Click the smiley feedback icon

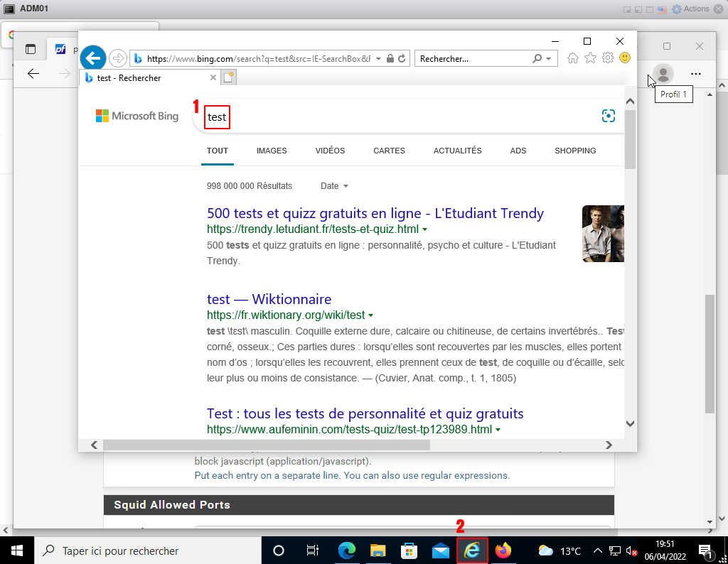(624, 58)
